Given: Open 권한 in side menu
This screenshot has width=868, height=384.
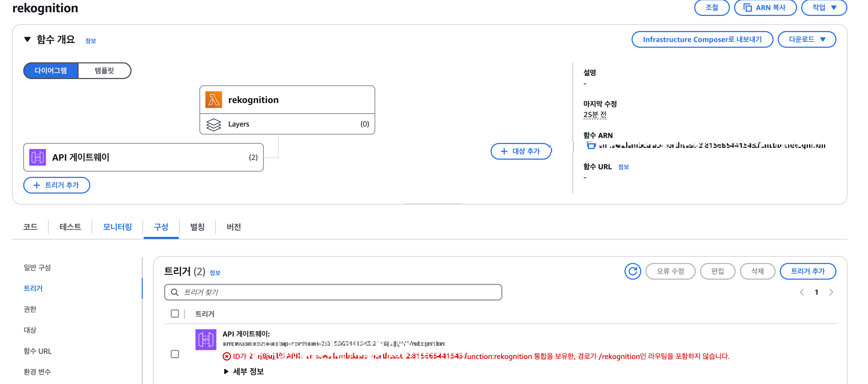Looking at the screenshot, I should 30,309.
